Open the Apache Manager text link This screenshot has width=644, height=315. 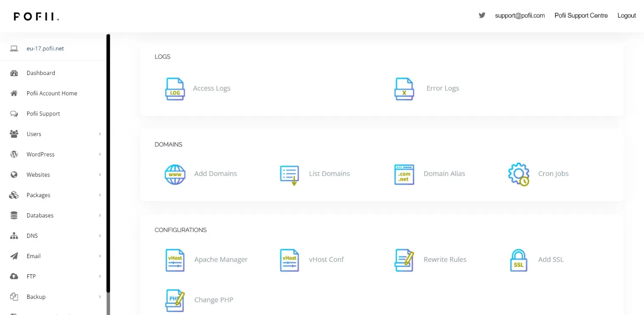coord(221,259)
